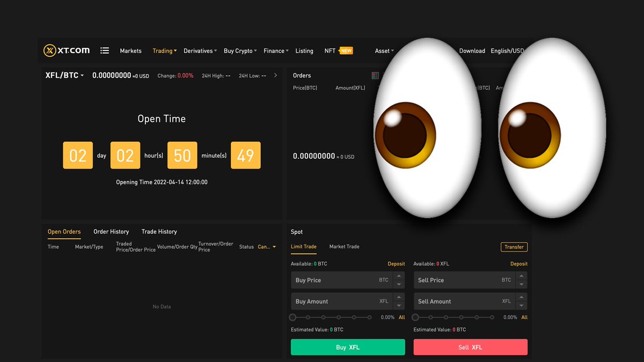
Task: Open the hamburger list menu icon
Action: point(105,50)
